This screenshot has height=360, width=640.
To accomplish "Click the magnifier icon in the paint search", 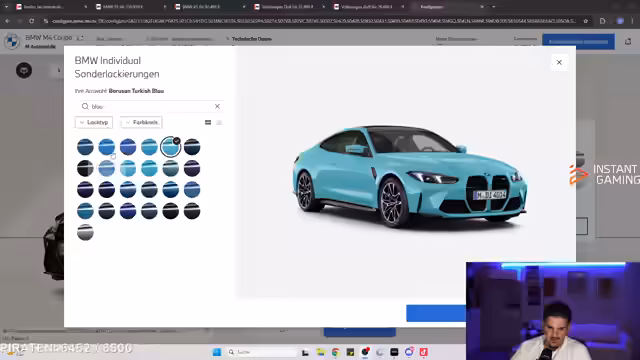I will [x=85, y=106].
